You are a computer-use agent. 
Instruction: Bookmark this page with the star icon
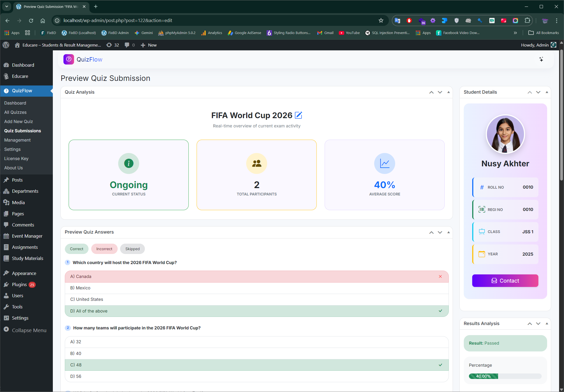coord(381,20)
